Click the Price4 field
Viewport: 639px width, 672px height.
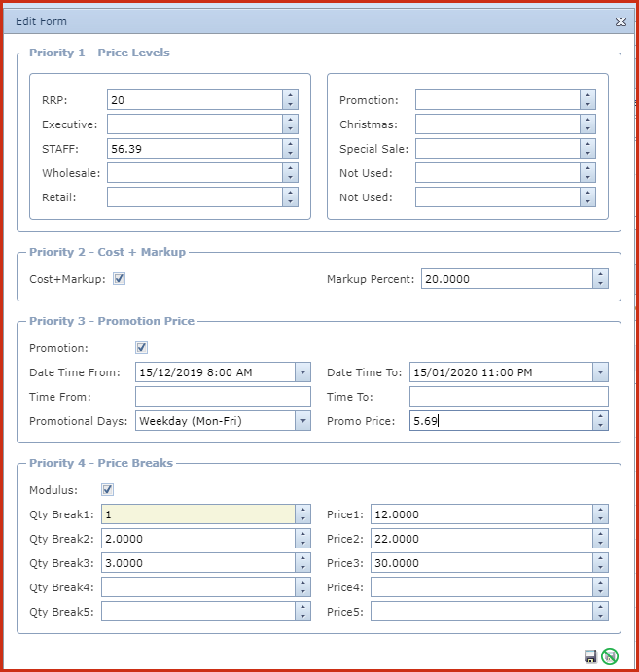click(x=482, y=587)
